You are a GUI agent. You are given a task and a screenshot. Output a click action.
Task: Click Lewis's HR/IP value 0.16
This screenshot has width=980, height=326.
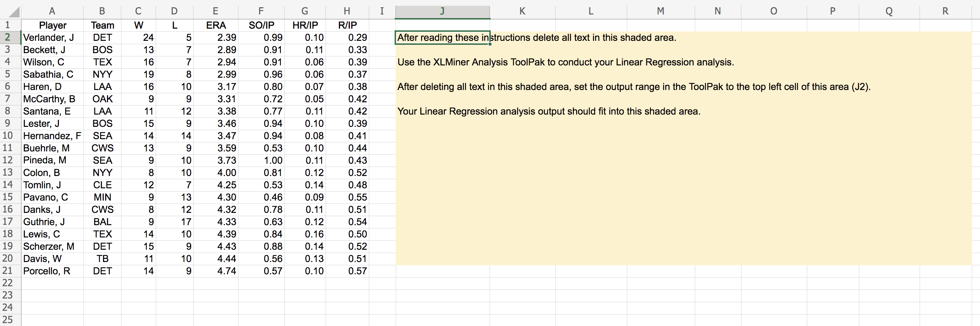(305, 234)
